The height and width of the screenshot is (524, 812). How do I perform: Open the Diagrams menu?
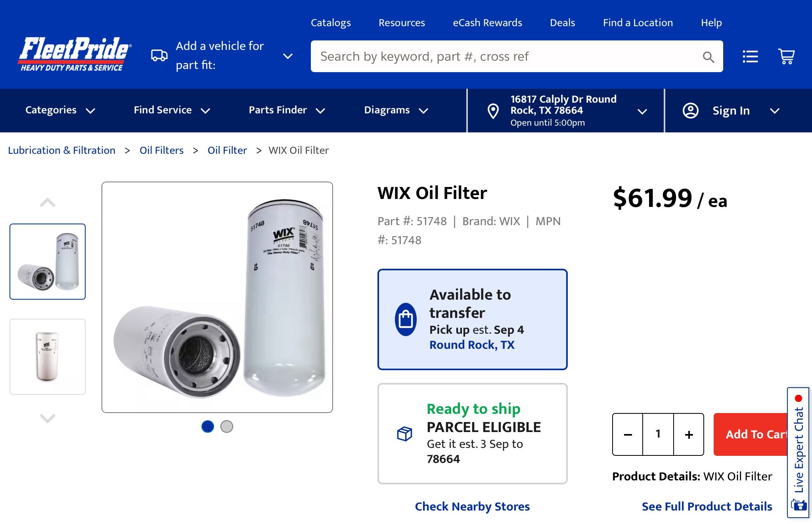[396, 110]
